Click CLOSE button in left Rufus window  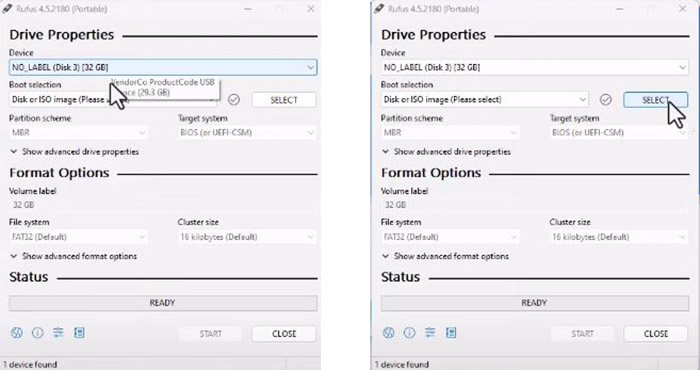tap(284, 334)
